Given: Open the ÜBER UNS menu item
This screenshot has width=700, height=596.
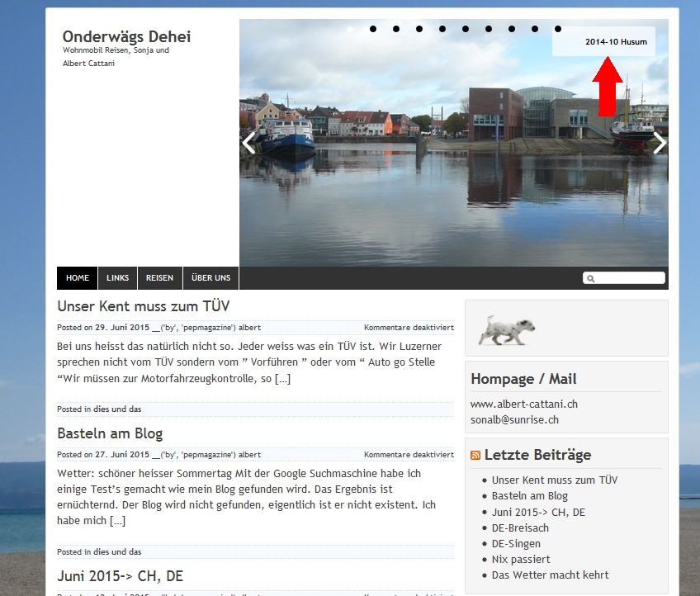Looking at the screenshot, I should [210, 278].
